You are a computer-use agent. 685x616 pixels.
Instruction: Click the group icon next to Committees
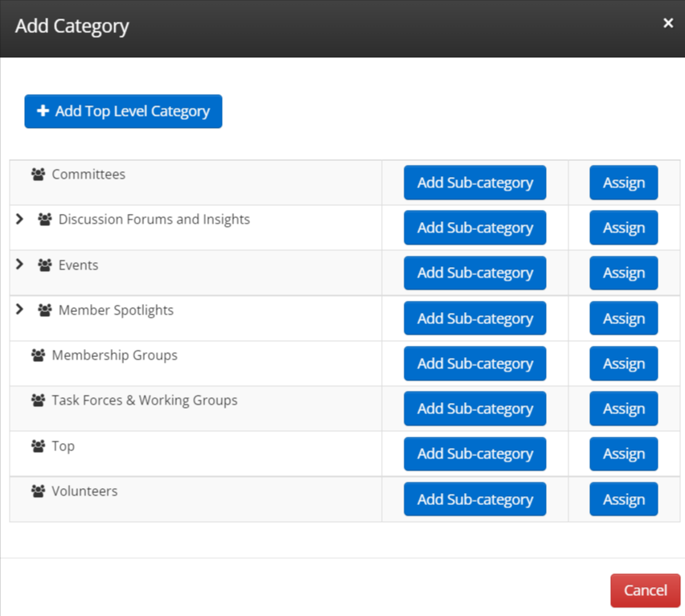coord(38,175)
